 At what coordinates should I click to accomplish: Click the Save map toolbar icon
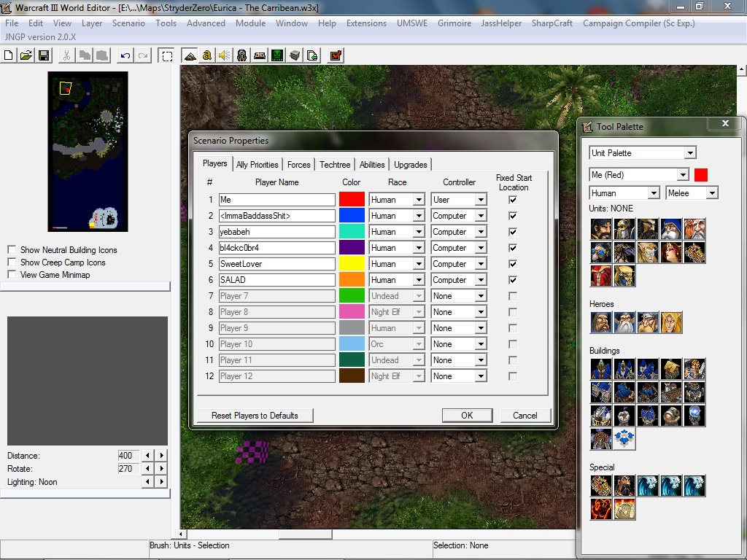pyautogui.click(x=44, y=55)
